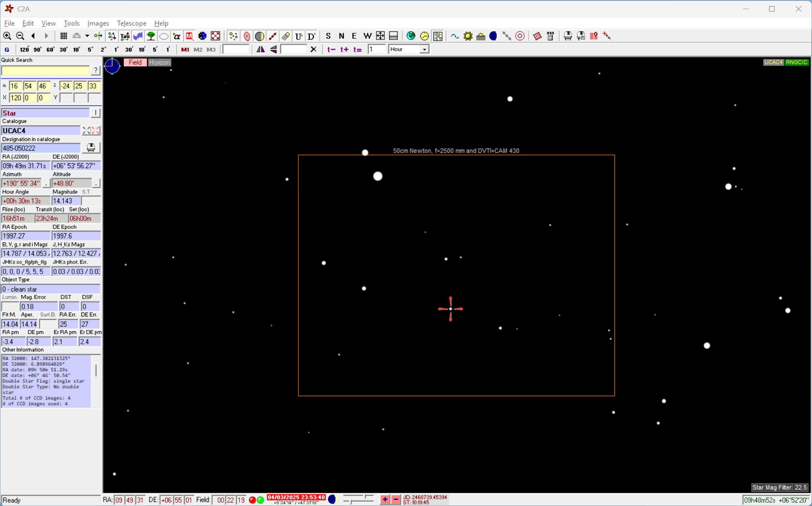The height and width of the screenshot is (506, 812).
Task: Open the Telescope menu
Action: 132,23
